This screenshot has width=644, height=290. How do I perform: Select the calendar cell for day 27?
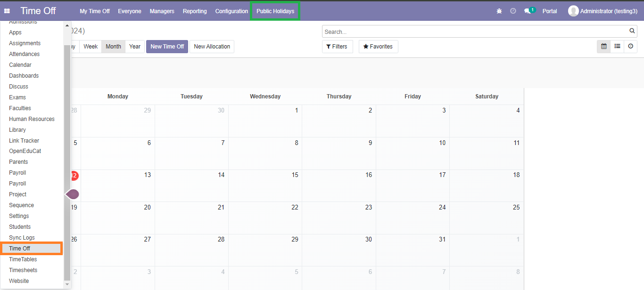tap(118, 250)
